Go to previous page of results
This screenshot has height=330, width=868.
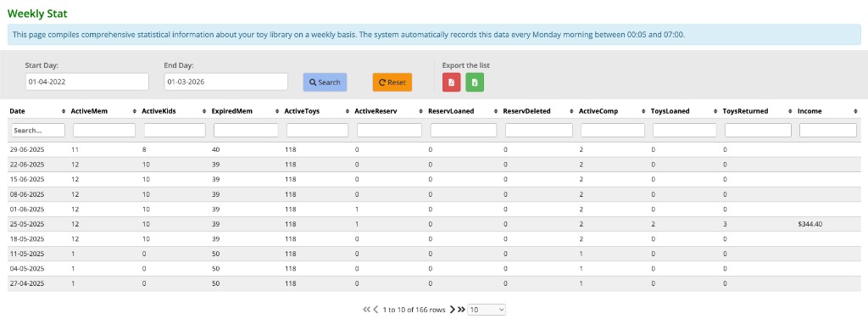[376, 310]
